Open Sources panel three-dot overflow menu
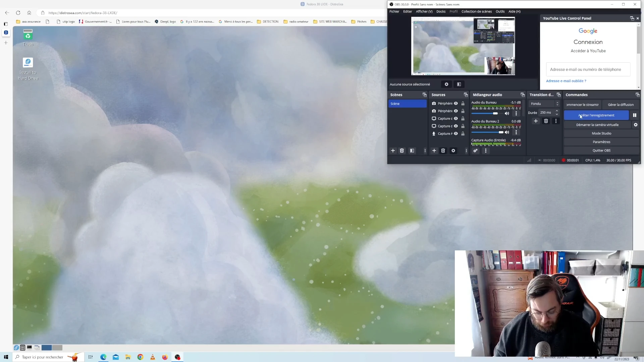 466,151
